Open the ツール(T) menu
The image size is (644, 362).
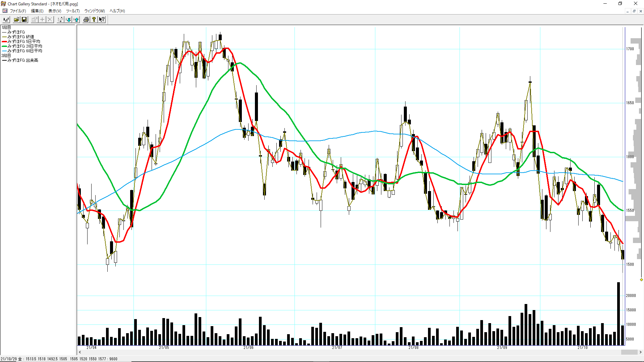click(x=73, y=11)
